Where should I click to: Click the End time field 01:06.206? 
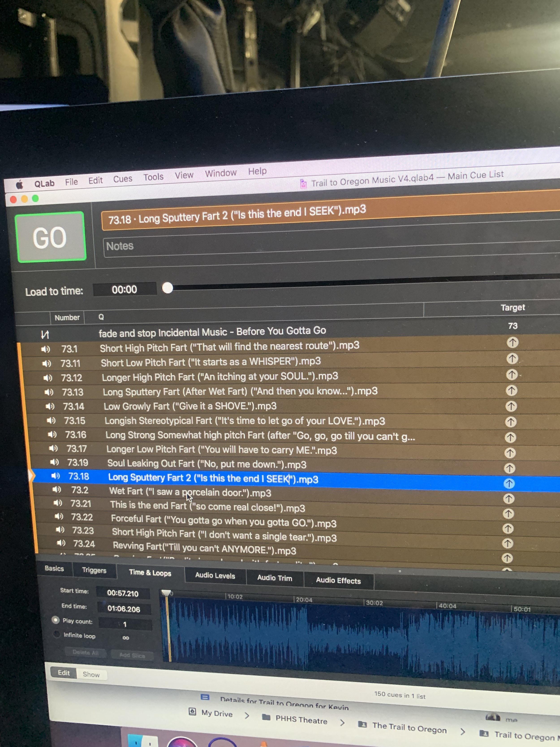(x=124, y=608)
